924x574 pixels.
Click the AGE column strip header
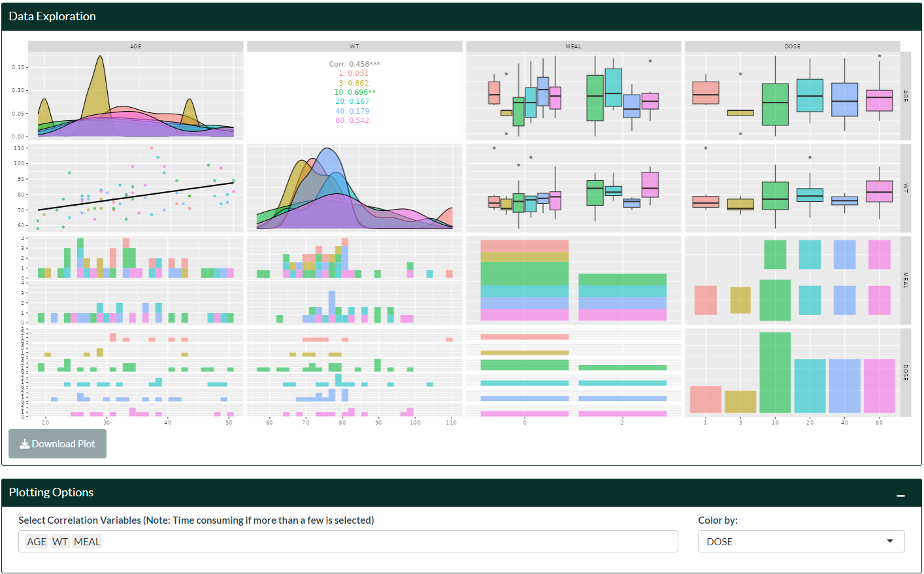point(136,46)
